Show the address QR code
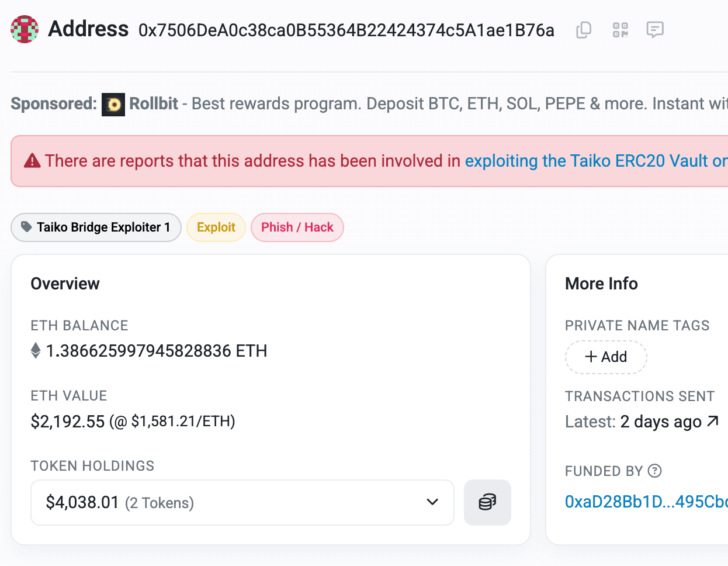This screenshot has height=566, width=728. coord(620,30)
